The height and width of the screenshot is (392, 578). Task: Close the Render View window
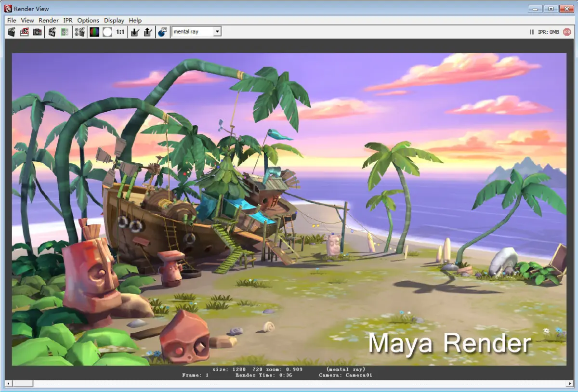[x=566, y=8]
